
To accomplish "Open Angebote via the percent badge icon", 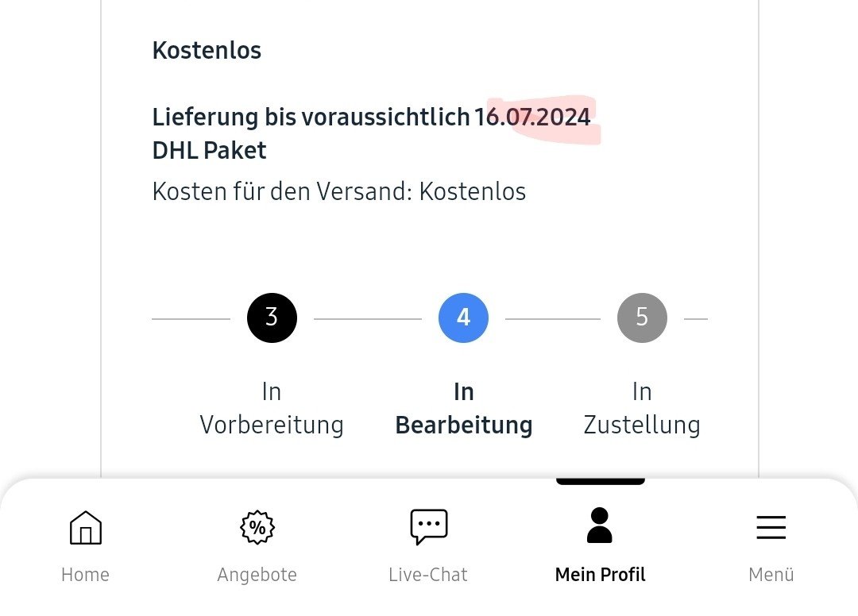I will [x=257, y=527].
